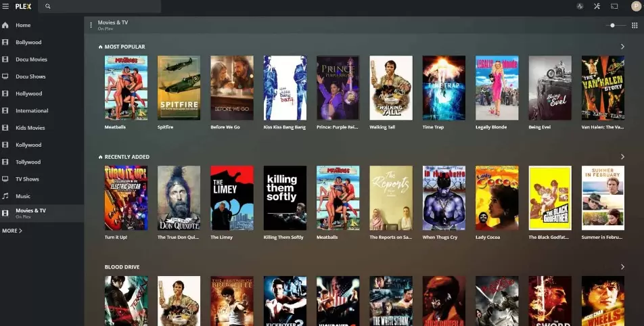This screenshot has height=326, width=644.
Task: Open Van Halen Story poster
Action: pyautogui.click(x=603, y=88)
